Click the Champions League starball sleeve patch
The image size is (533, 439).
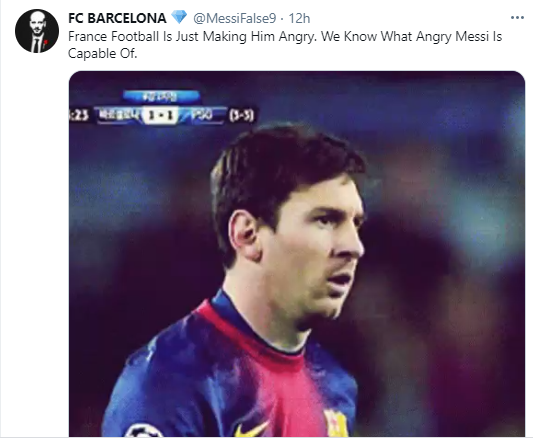pyautogui.click(x=143, y=431)
